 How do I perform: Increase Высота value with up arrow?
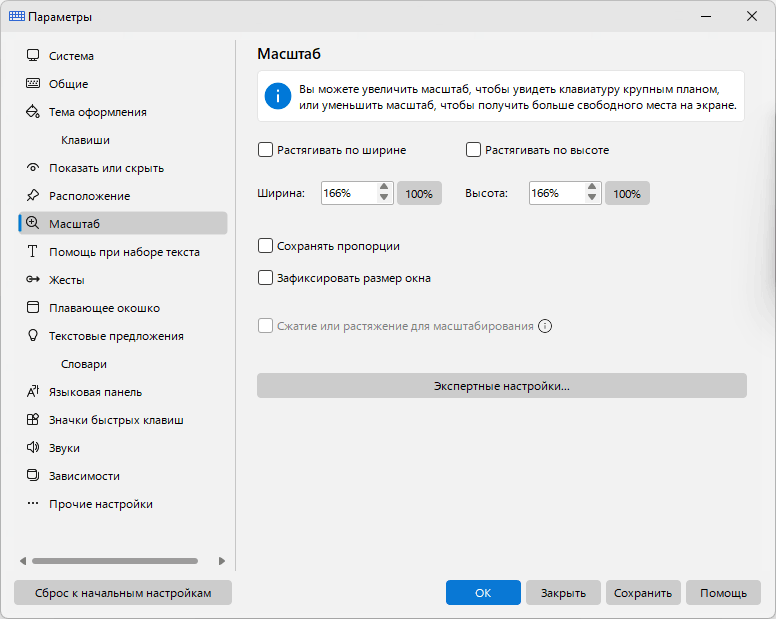(592, 187)
